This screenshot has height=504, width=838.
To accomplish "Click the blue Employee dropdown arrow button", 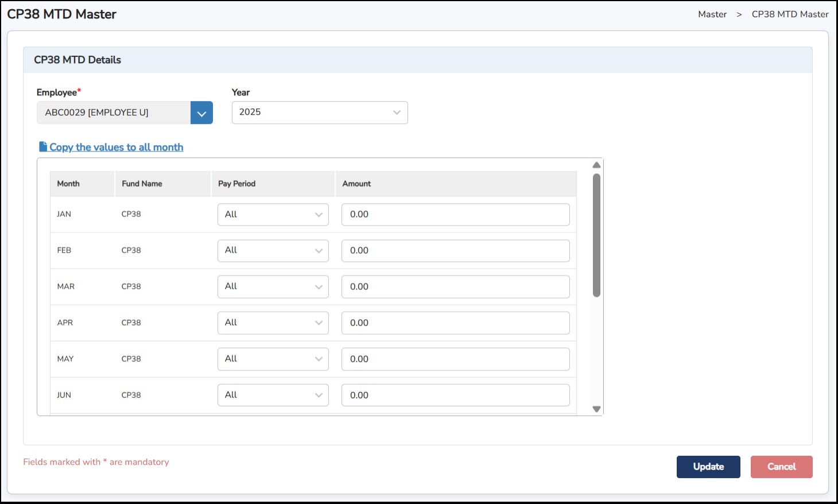I will [x=201, y=113].
